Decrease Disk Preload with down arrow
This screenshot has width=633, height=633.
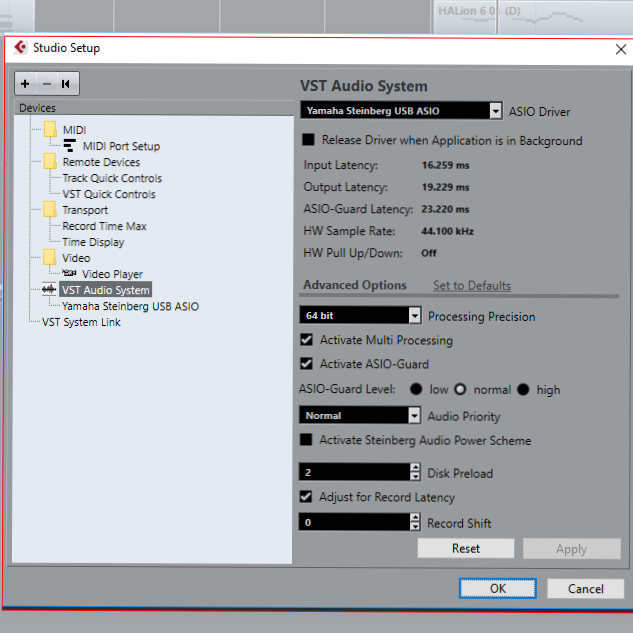(x=415, y=476)
